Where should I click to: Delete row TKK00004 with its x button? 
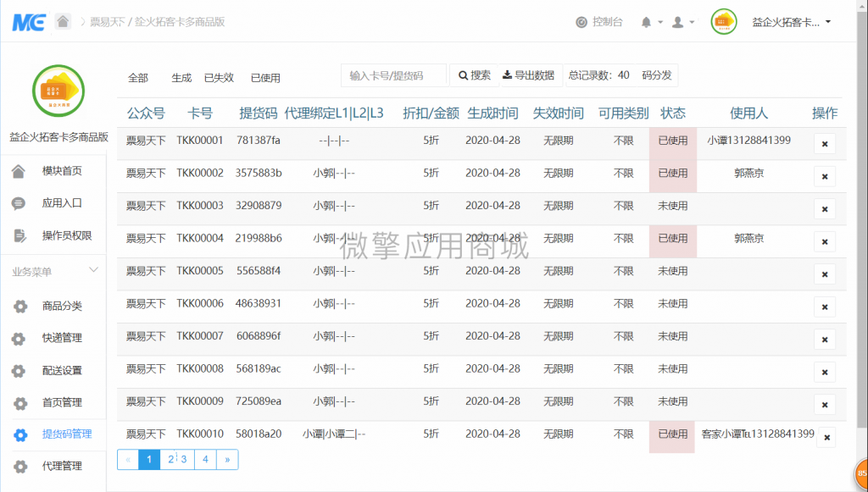(825, 242)
